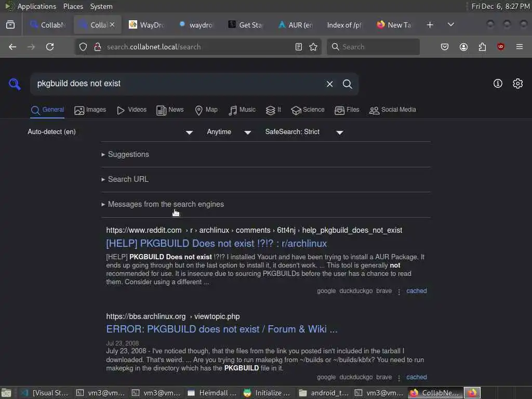This screenshot has width=532, height=399.
Task: Reload the current page
Action: (50, 47)
